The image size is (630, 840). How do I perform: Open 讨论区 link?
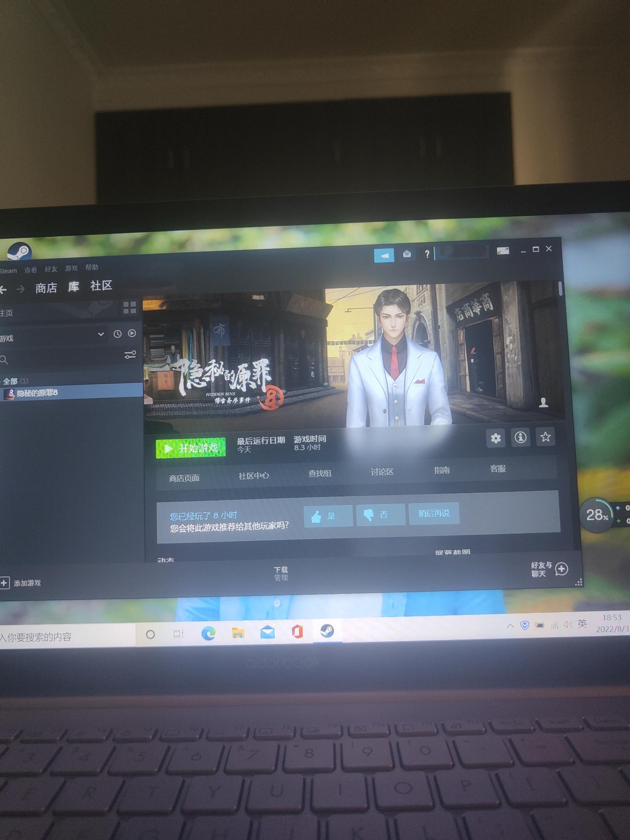pos(382,472)
